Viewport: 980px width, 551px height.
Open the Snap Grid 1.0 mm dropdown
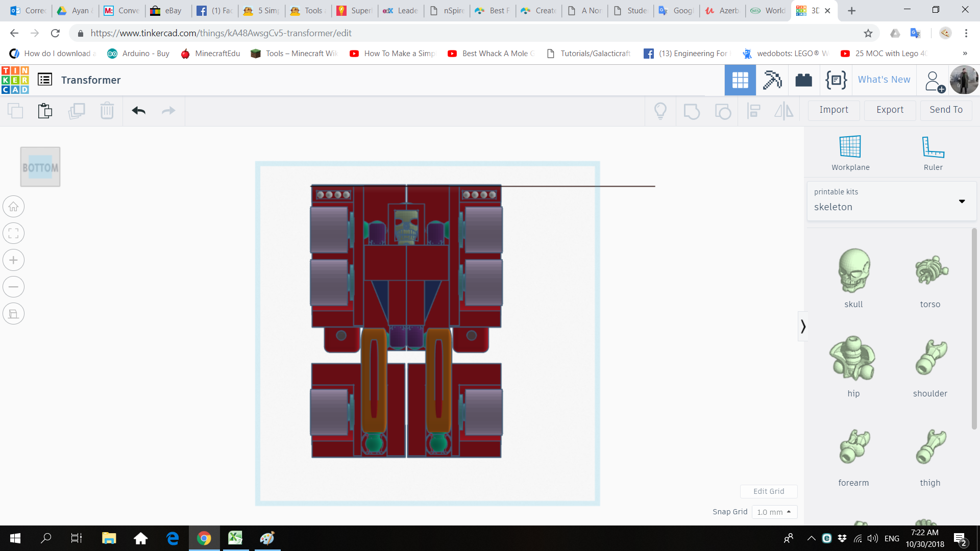[774, 512]
